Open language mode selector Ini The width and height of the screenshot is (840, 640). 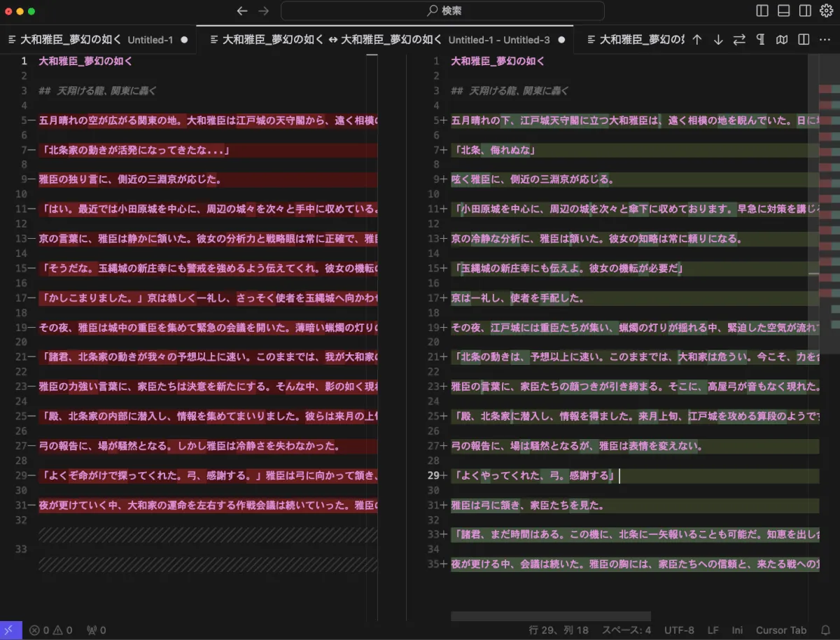pos(737,630)
